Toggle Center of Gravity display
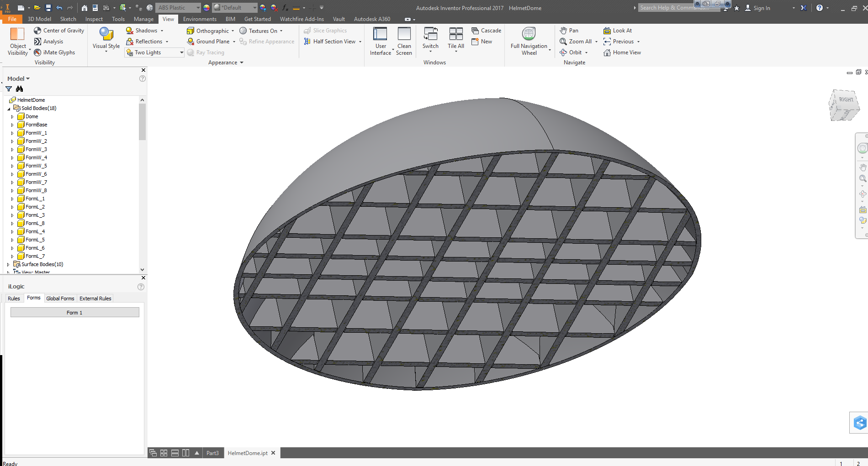This screenshot has height=466, width=868. [59, 31]
